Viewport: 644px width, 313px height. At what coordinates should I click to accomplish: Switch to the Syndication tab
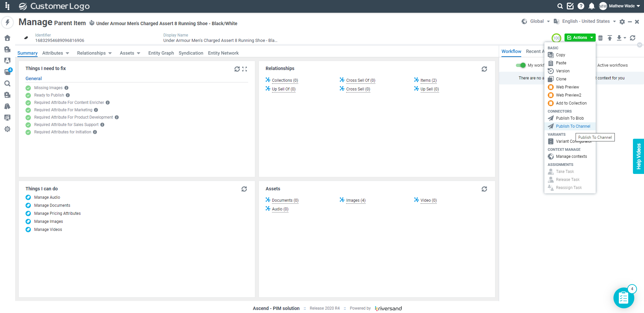(191, 53)
